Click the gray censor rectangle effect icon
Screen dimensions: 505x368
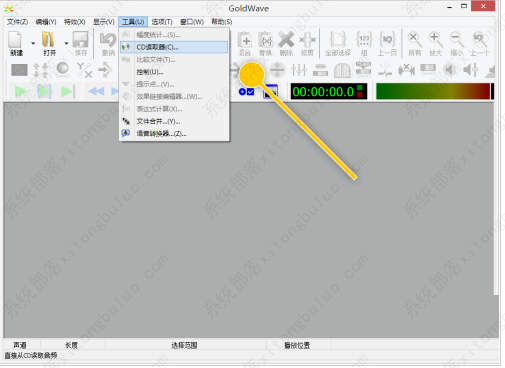coord(19,70)
